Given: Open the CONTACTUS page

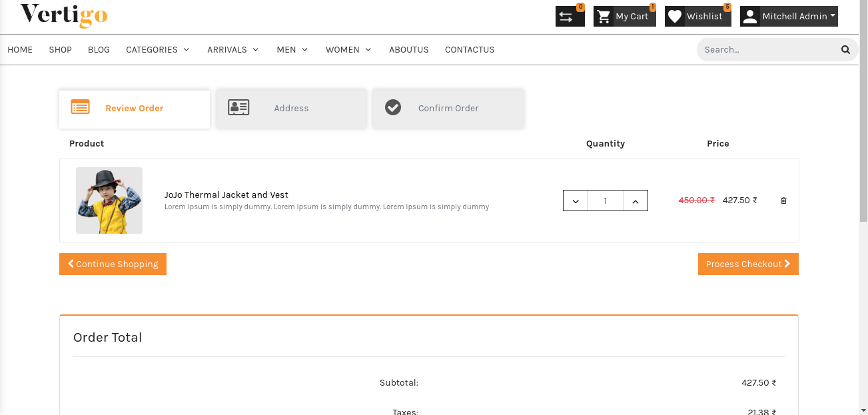Looking at the screenshot, I should pos(470,49).
